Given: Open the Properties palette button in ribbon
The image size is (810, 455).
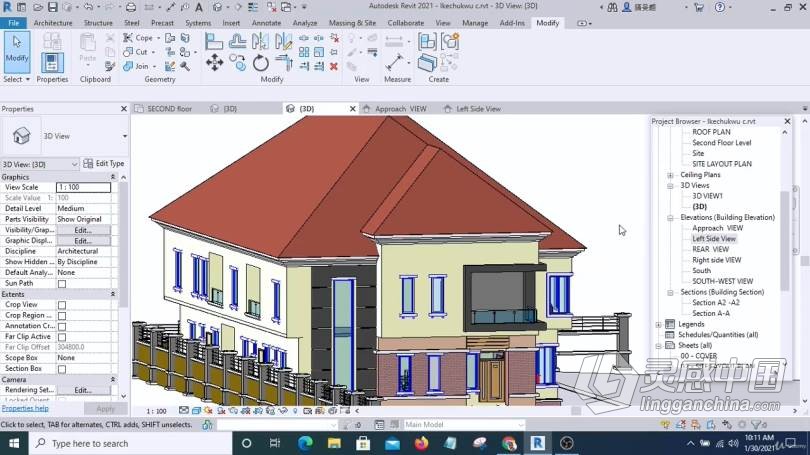Looking at the screenshot, I should point(52,63).
